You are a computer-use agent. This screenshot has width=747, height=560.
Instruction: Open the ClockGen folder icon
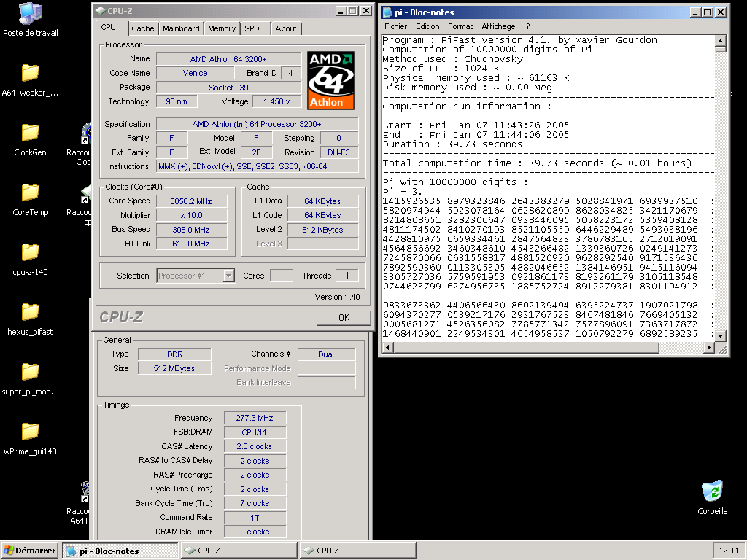pos(30,140)
